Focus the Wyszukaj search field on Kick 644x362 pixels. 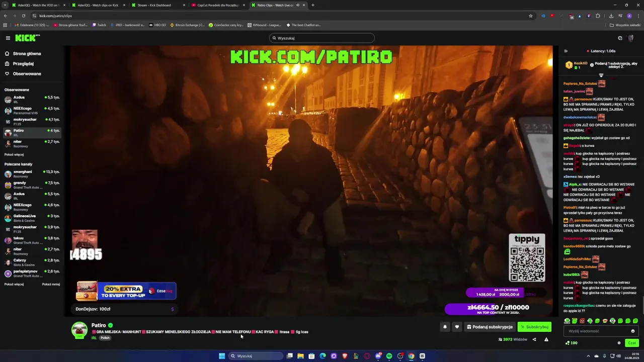click(322, 38)
